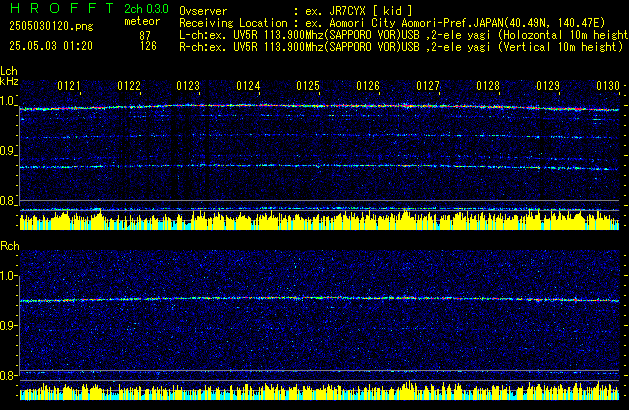Select the meteor count value 87
The image size is (629, 410).
(x=145, y=36)
